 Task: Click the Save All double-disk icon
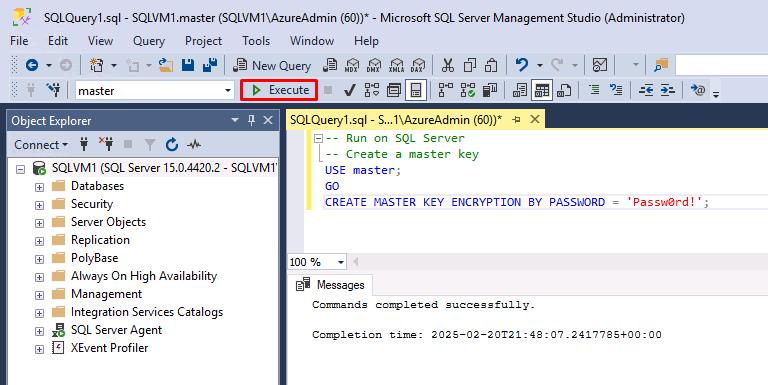(210, 65)
